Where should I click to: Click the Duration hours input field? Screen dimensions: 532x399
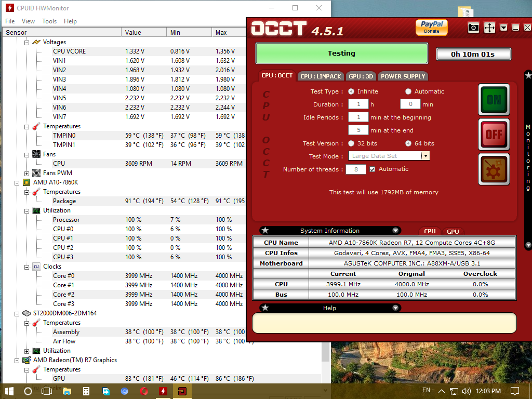click(x=358, y=104)
